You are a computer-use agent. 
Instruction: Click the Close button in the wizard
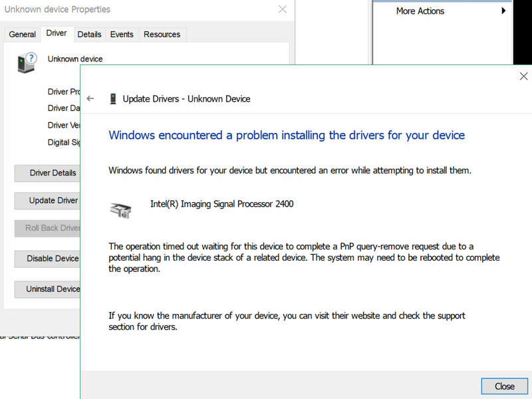(504, 386)
